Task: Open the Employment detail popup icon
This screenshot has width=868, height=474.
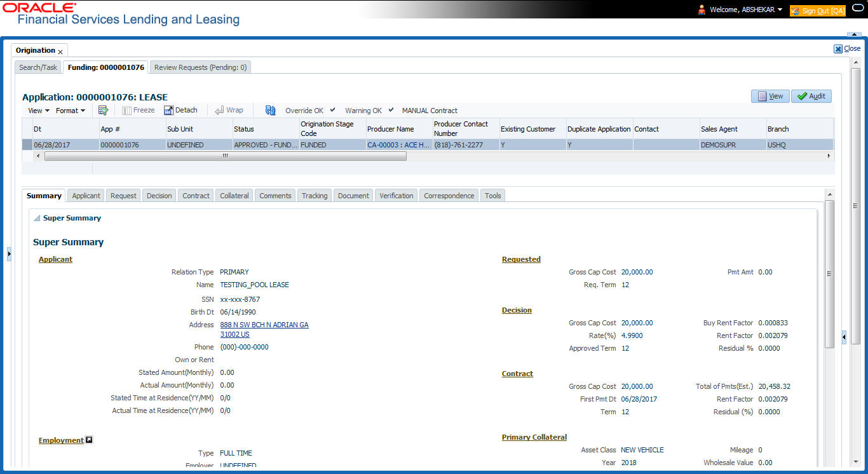Action: (89, 440)
